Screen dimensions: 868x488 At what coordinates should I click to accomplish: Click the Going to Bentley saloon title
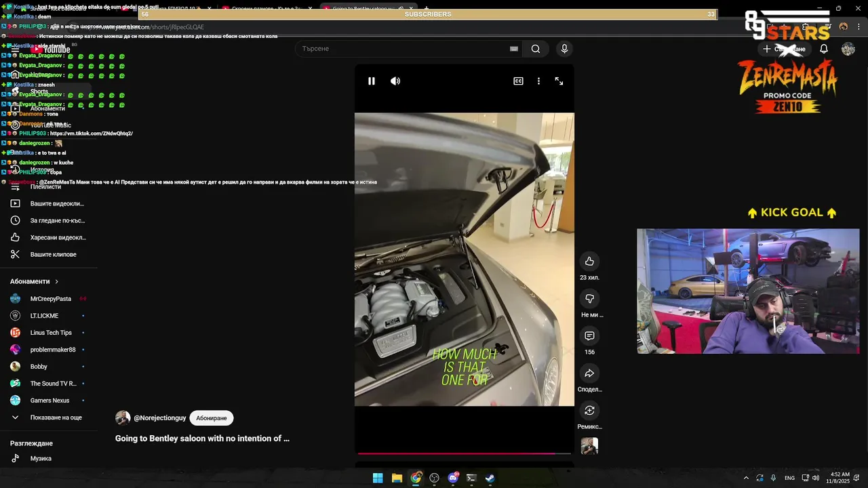tap(202, 439)
